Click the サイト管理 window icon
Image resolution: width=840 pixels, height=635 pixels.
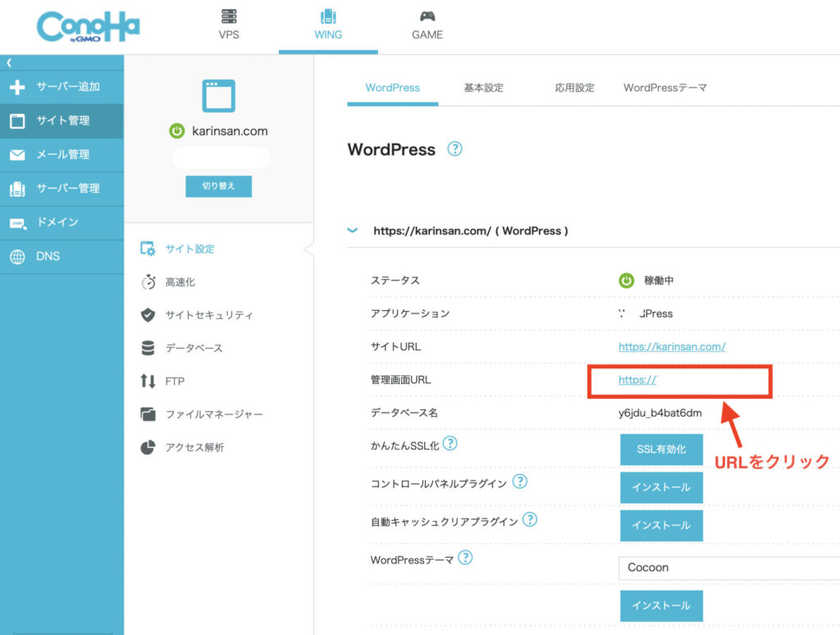click(17, 121)
